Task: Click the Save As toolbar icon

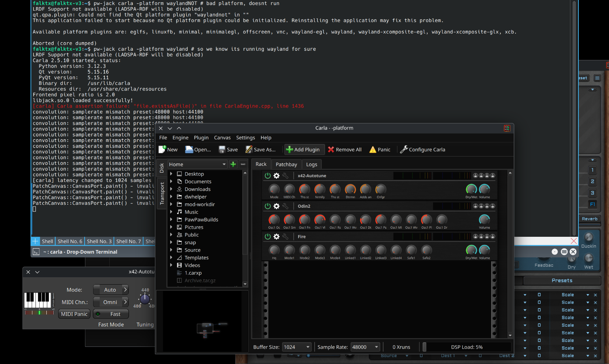Action: coord(249,149)
